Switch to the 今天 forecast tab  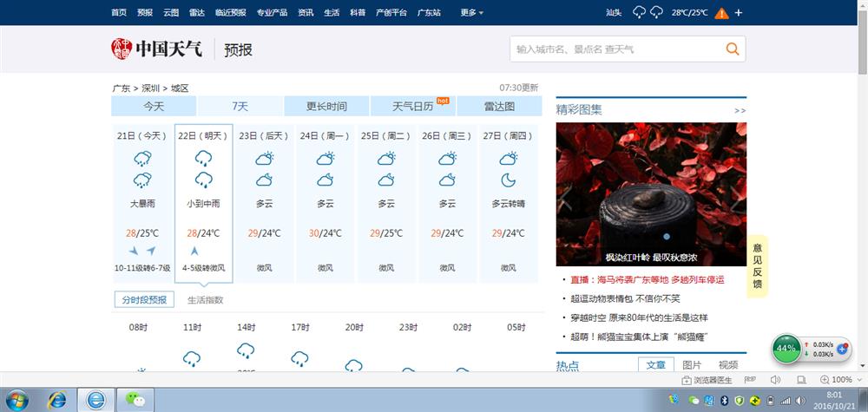(154, 106)
